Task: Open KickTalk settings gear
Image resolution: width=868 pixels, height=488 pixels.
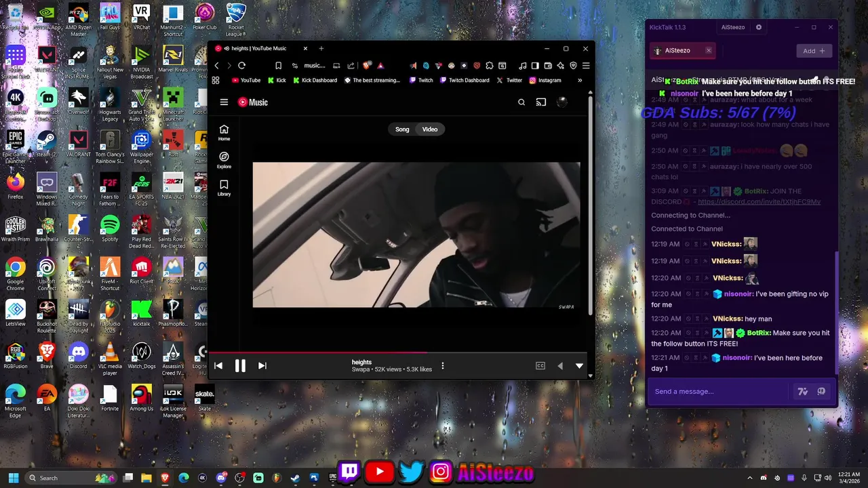Action: click(759, 28)
